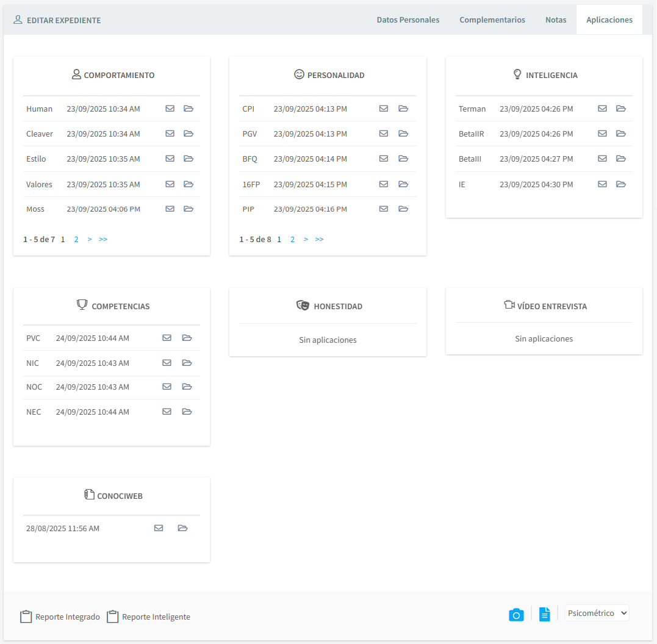Click the envelope icon for Terman test
The height and width of the screenshot is (644, 657).
(602, 109)
